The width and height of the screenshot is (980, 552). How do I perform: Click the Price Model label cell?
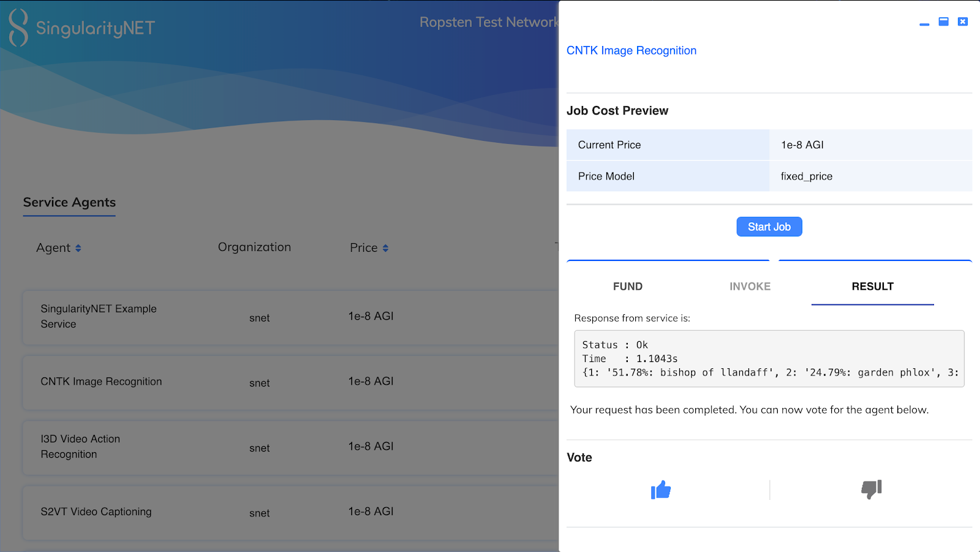tap(668, 176)
